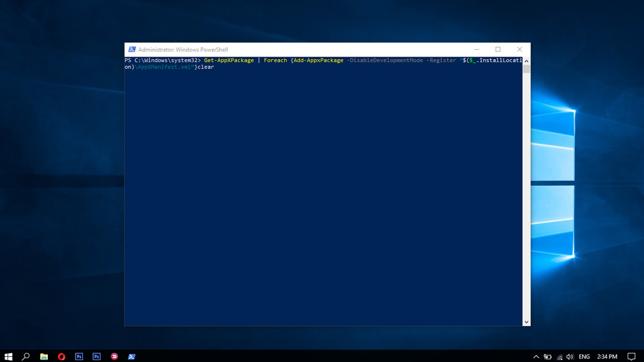This screenshot has height=362, width=644.
Task: Click PowerShell scrollbar up arrow
Action: pos(526,61)
